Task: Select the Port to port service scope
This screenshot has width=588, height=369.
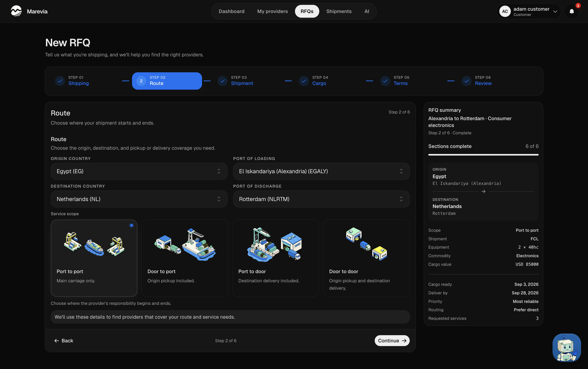Action: [x=94, y=258]
